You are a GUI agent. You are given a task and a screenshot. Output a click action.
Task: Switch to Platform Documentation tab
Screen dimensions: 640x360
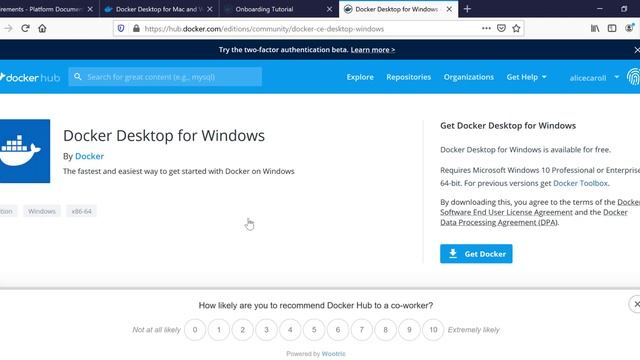(49, 9)
